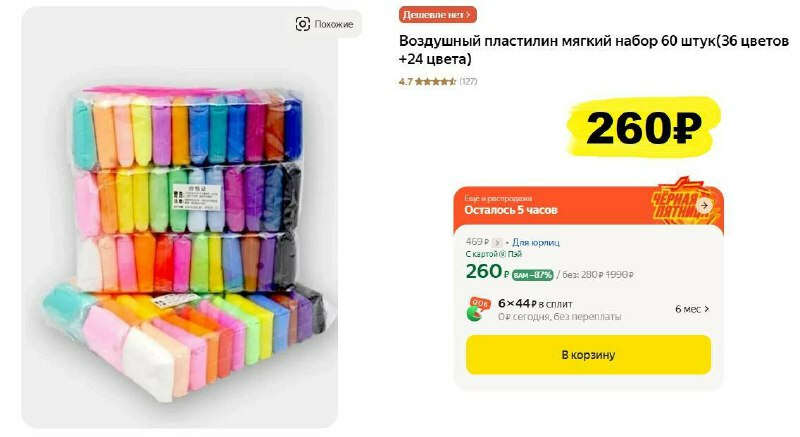This screenshot has height=437, width=800.
Task: Click the С картой Пэй label
Action: [493, 254]
